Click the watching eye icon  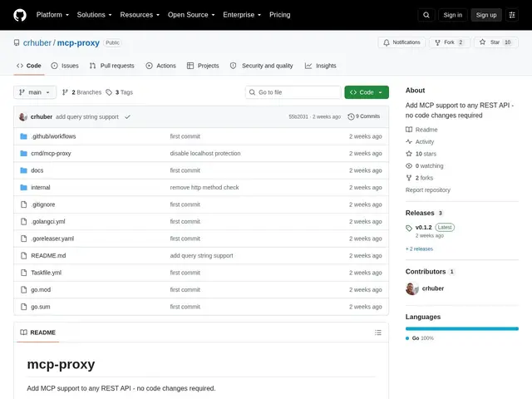409,166
